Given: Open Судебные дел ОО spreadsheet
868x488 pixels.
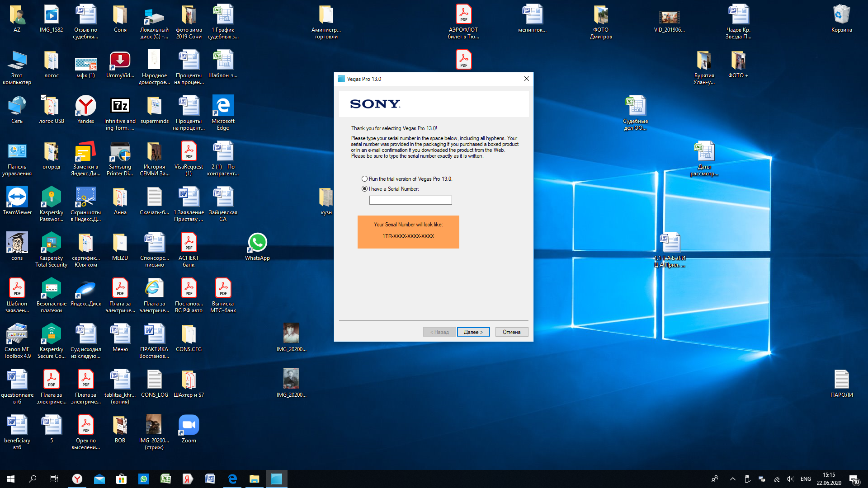Looking at the screenshot, I should (x=635, y=113).
